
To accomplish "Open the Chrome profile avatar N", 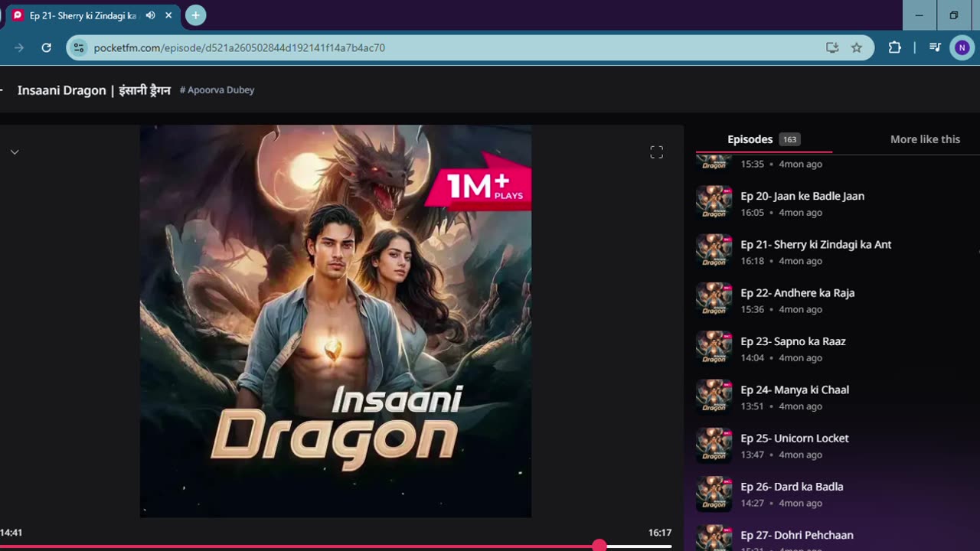I will pos(962,47).
